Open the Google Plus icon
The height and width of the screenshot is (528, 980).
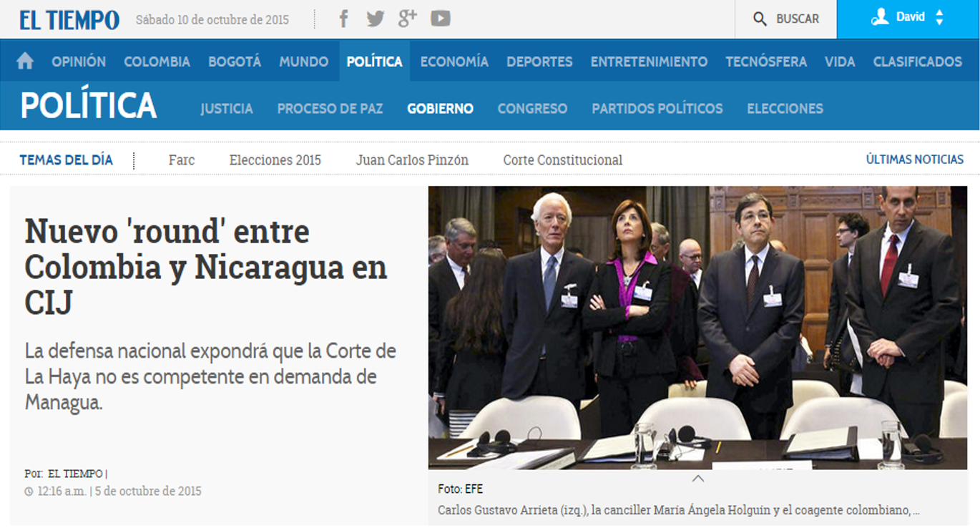click(408, 19)
